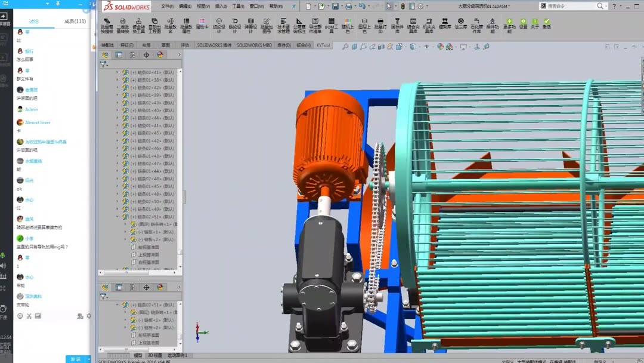Collapse the expanded 链条02<51> node

point(117,304)
